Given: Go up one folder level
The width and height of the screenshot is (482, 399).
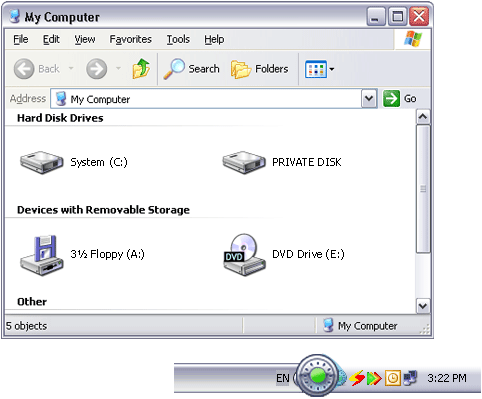Looking at the screenshot, I should click(141, 69).
